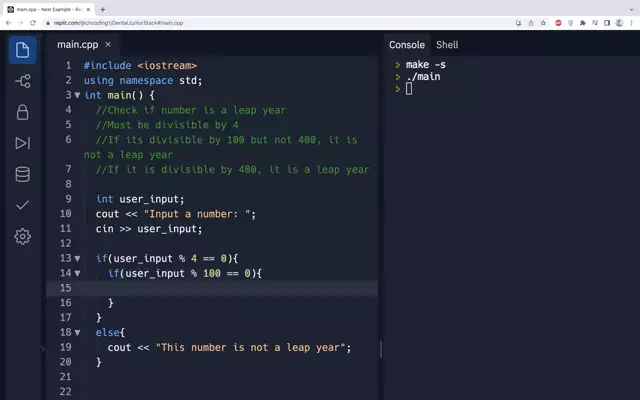Screen dimensions: 640x400
Task: Click the 'This number is not a leap year' string
Action: coord(251,347)
